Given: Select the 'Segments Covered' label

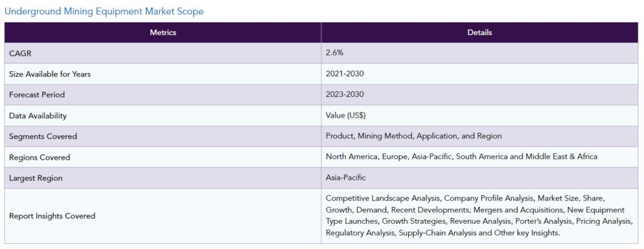Looking at the screenshot, I should (x=43, y=136).
